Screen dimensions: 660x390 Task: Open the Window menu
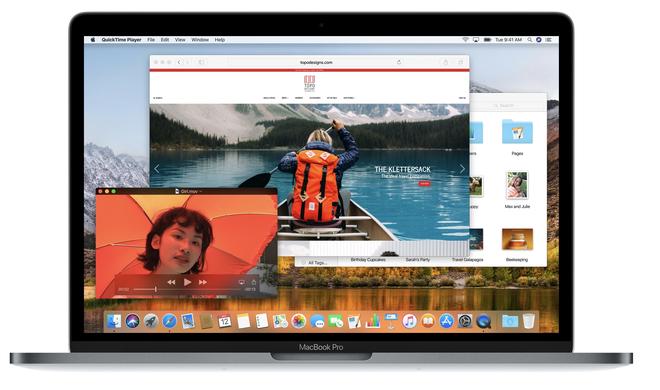[x=200, y=40]
